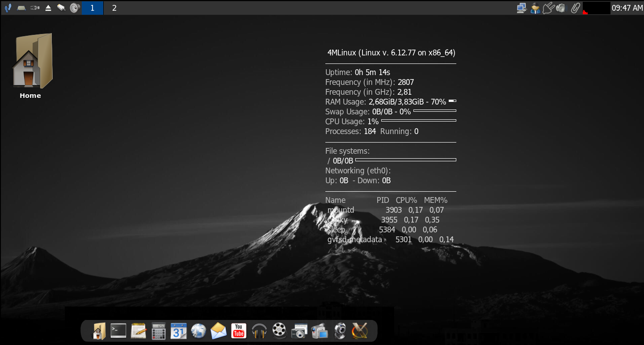Click the USB drive icon in panel

pyautogui.click(x=34, y=8)
